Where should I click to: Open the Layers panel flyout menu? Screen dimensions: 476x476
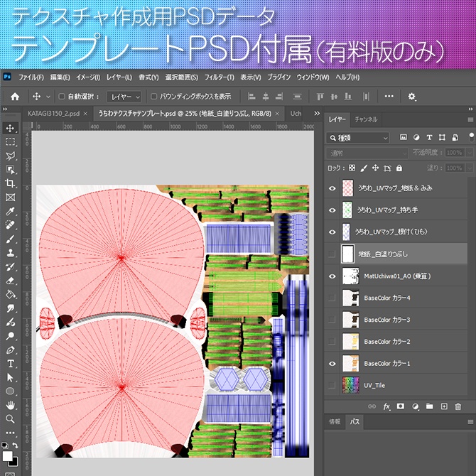point(470,119)
